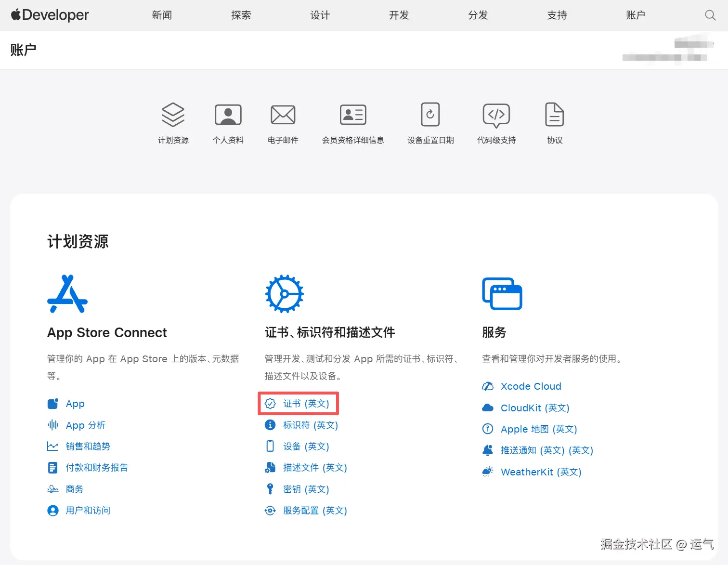728x565 pixels.
Task: Click the signature icon beside 商务
Action: tap(53, 489)
